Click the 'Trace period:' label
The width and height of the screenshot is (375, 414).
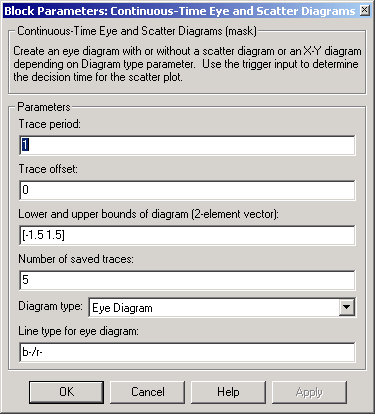50,124
